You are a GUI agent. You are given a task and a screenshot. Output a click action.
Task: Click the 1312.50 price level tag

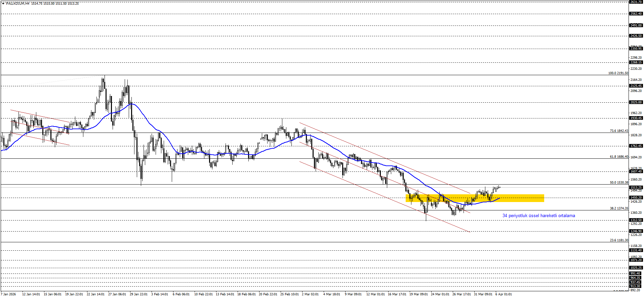pos(636,220)
